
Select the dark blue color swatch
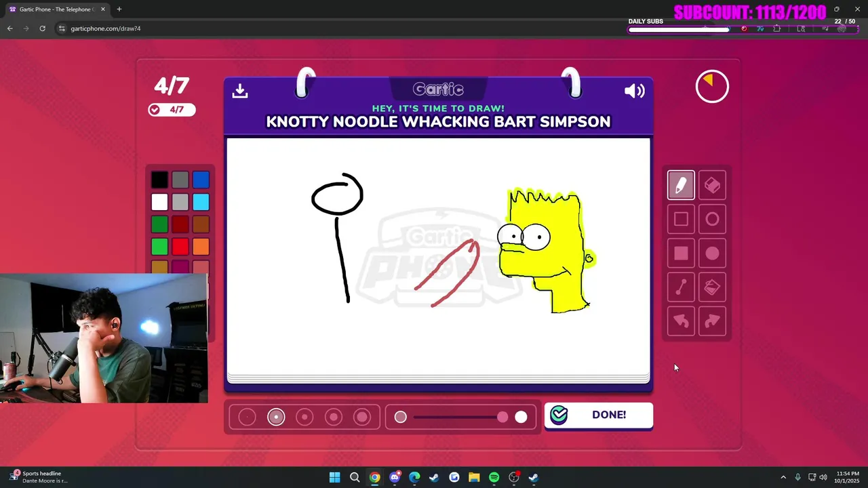click(201, 180)
